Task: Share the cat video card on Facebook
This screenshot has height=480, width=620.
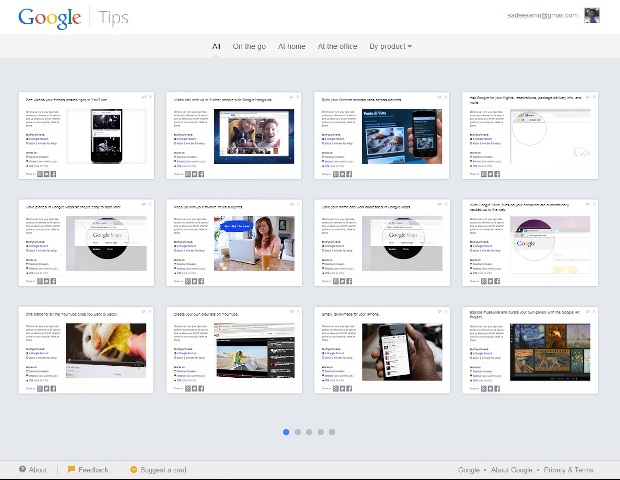Action: (x=53, y=389)
